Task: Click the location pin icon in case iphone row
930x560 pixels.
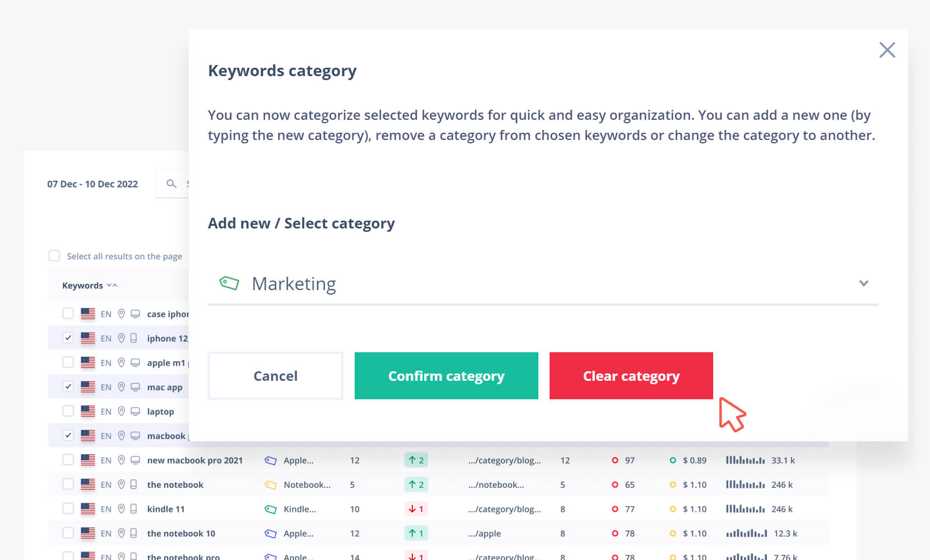Action: pyautogui.click(x=121, y=314)
